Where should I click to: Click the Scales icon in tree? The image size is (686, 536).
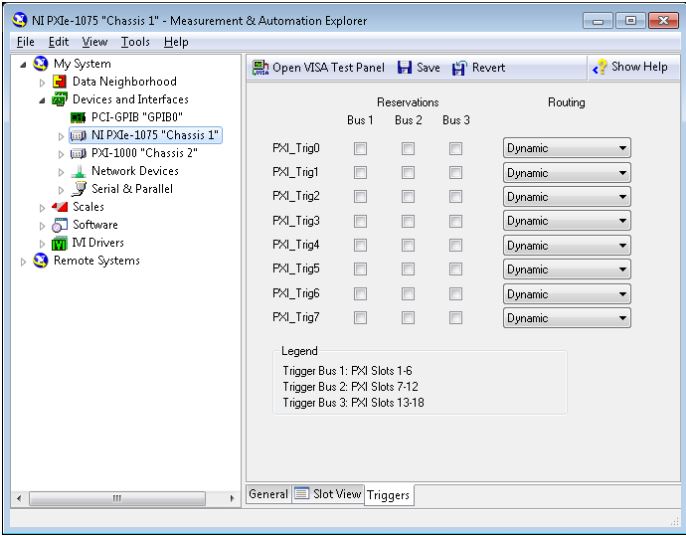[60, 207]
